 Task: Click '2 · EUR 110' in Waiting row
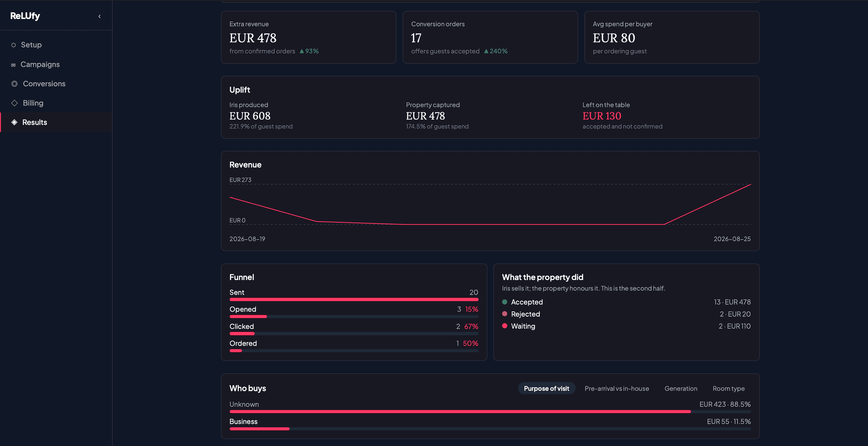(734, 326)
